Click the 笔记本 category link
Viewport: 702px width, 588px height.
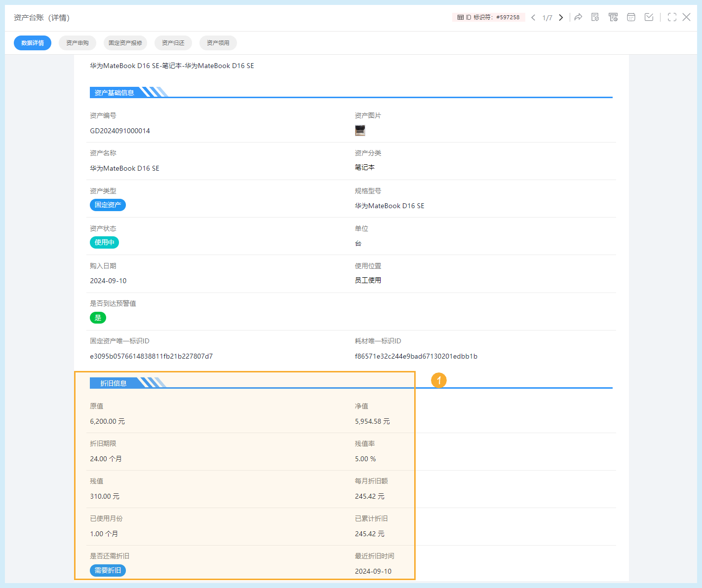(365, 168)
